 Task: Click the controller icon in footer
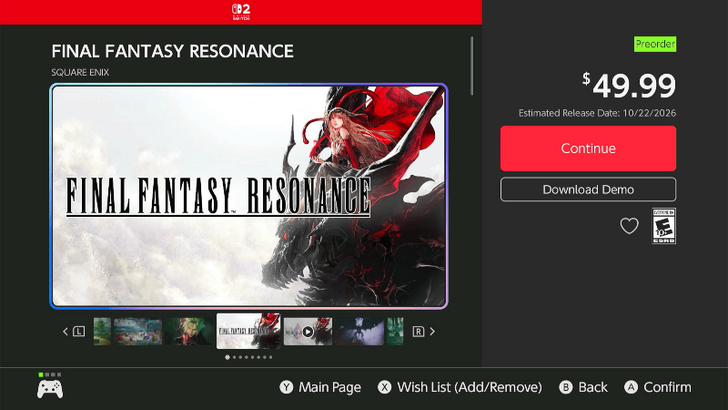[x=50, y=389]
